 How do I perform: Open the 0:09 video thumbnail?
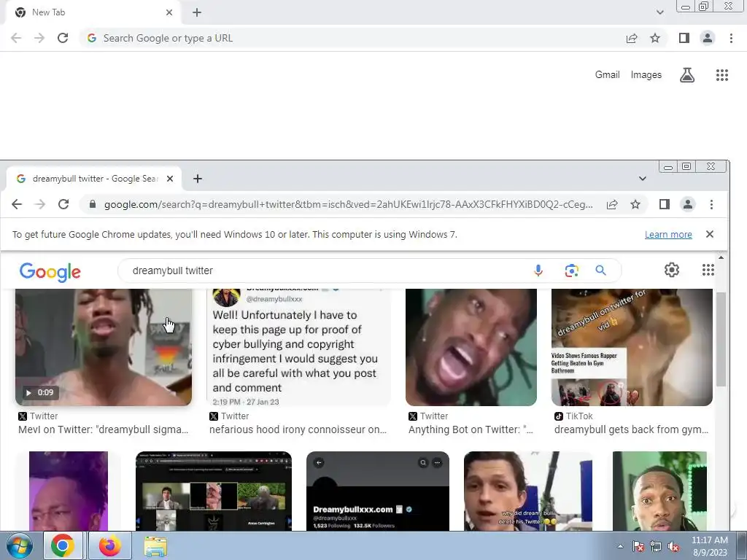pos(104,347)
